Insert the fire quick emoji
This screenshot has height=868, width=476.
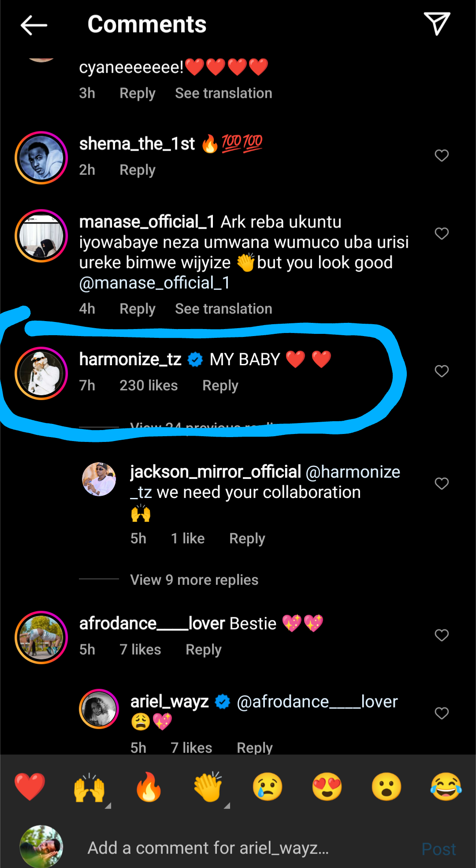[x=149, y=787]
